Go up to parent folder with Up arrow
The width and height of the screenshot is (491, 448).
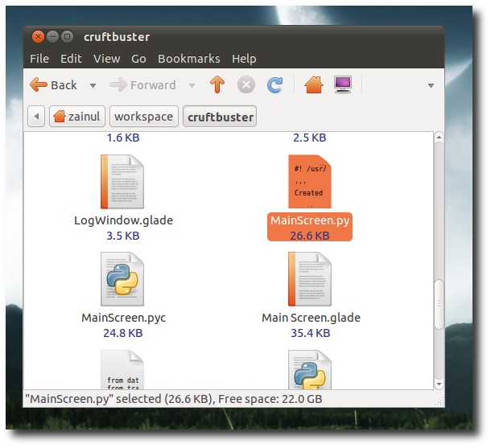pyautogui.click(x=217, y=84)
